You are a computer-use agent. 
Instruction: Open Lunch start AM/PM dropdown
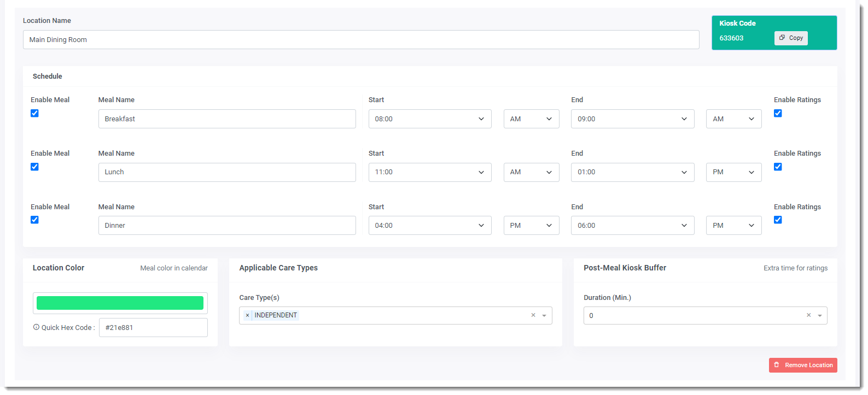point(531,172)
